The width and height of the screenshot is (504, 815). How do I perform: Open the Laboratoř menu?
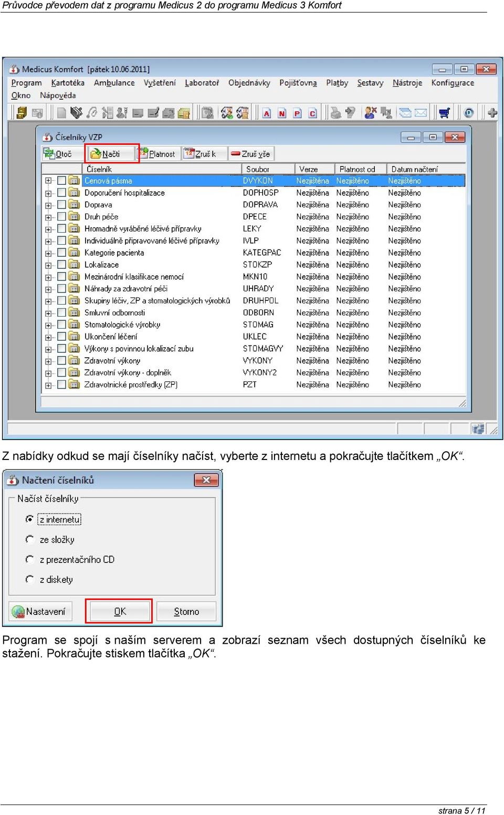(x=202, y=83)
